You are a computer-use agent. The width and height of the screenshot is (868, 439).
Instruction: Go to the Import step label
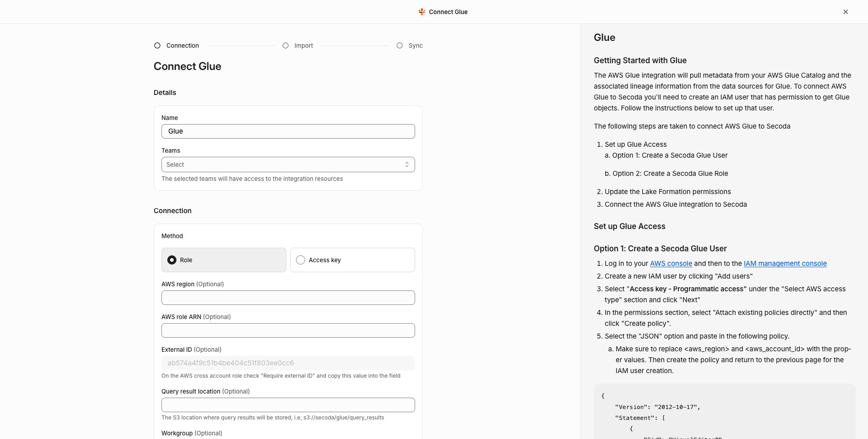[x=303, y=45]
